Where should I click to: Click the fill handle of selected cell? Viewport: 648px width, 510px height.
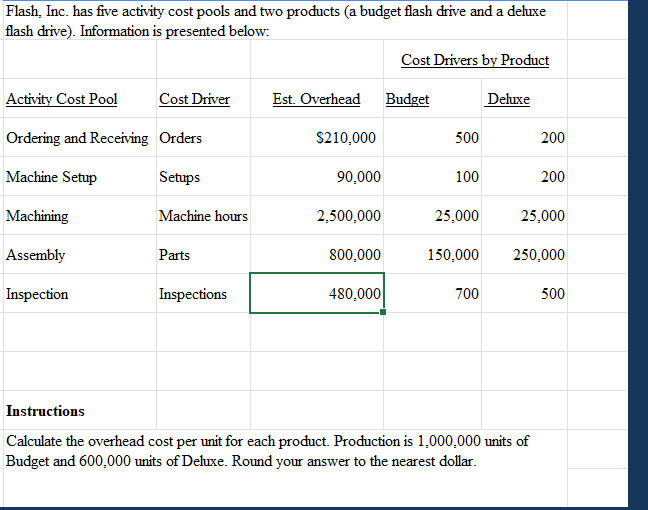pyautogui.click(x=383, y=312)
